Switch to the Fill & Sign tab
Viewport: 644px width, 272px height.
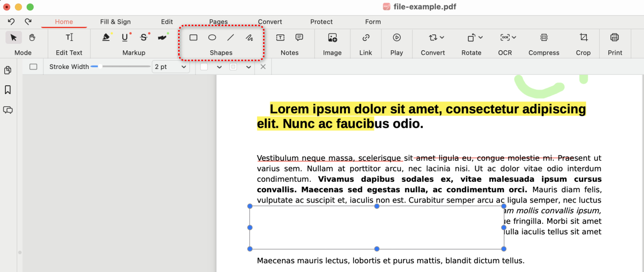pos(115,22)
